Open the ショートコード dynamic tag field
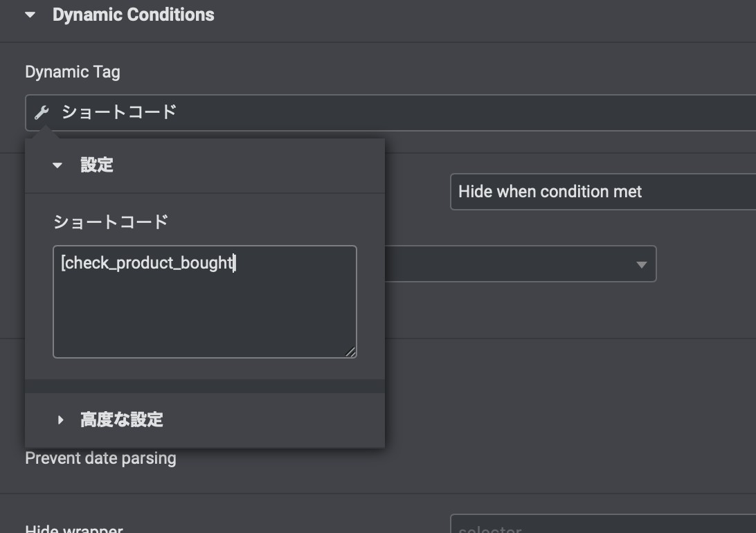 pos(390,113)
